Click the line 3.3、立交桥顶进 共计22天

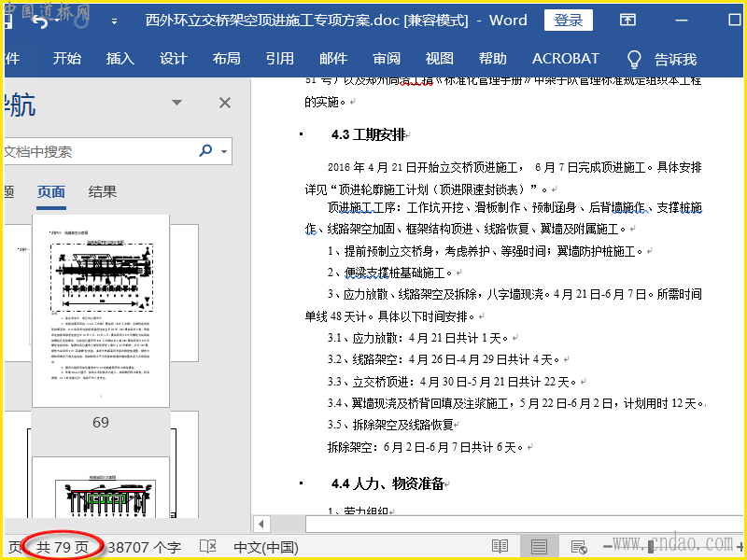coord(452,382)
